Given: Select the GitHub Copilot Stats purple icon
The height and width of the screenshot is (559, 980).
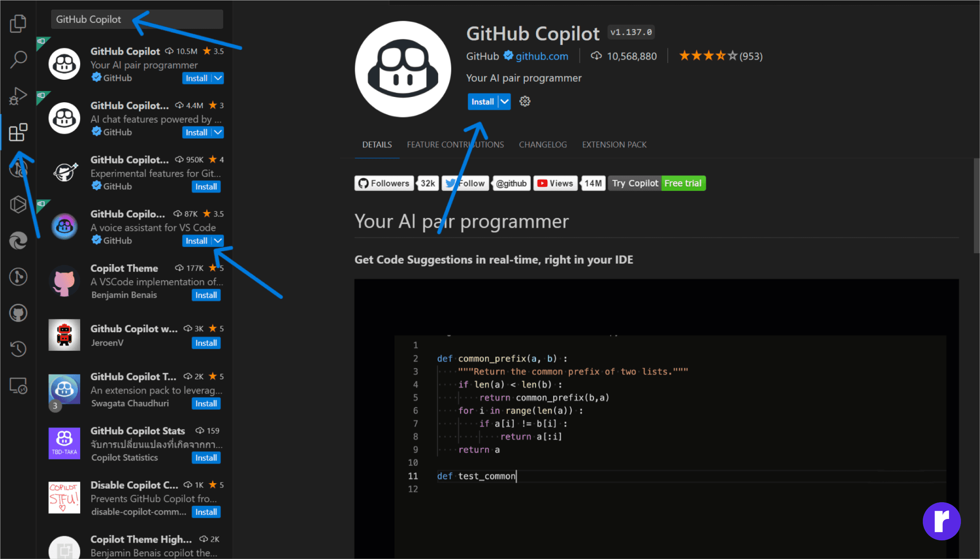Looking at the screenshot, I should point(64,443).
